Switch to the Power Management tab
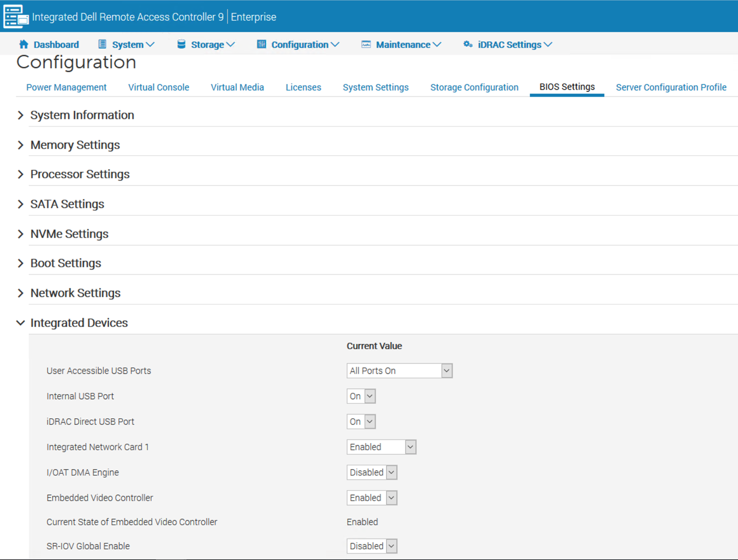This screenshot has width=738, height=560. tap(66, 87)
